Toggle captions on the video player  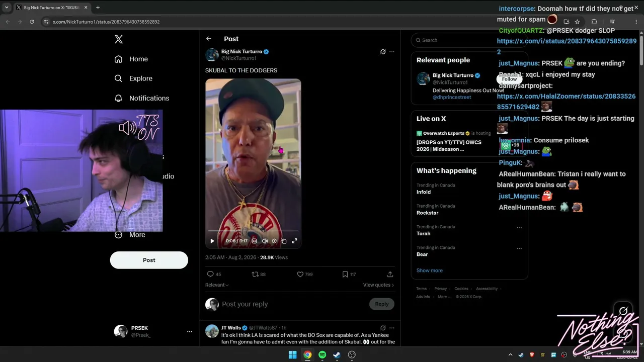coord(254,241)
